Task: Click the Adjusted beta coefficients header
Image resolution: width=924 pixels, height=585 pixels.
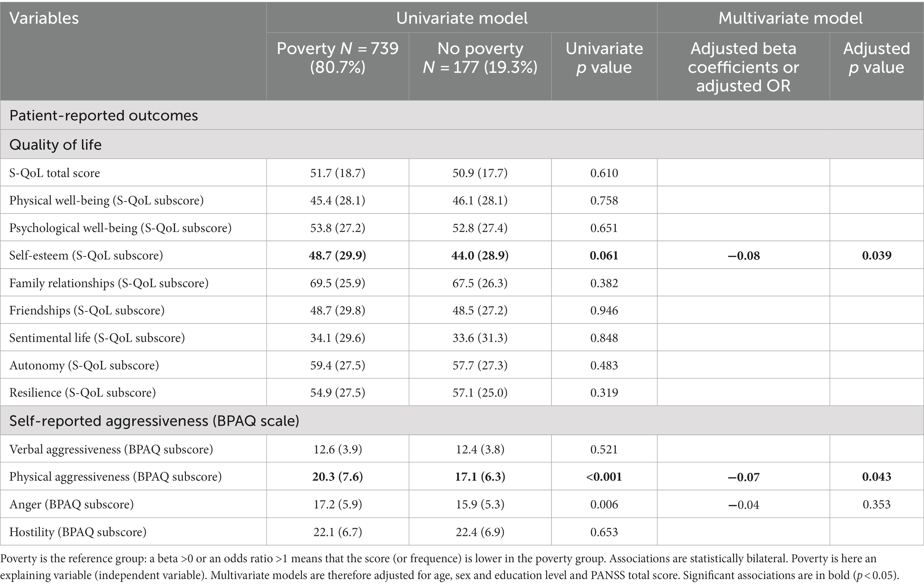Action: (x=743, y=66)
